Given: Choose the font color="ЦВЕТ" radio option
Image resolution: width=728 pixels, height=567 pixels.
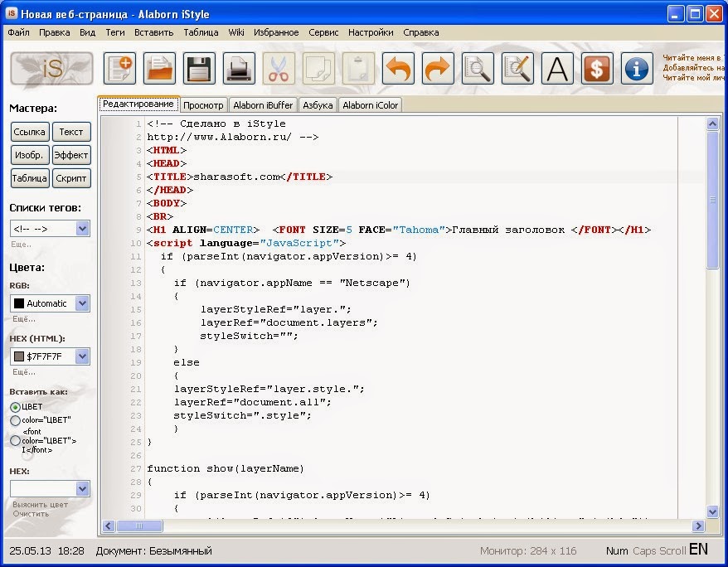Looking at the screenshot, I should (x=15, y=440).
